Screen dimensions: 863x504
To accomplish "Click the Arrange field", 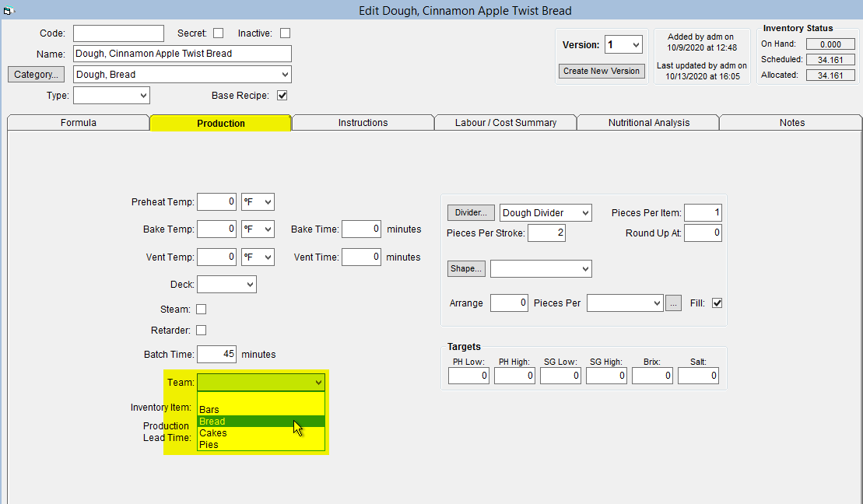I will point(509,303).
